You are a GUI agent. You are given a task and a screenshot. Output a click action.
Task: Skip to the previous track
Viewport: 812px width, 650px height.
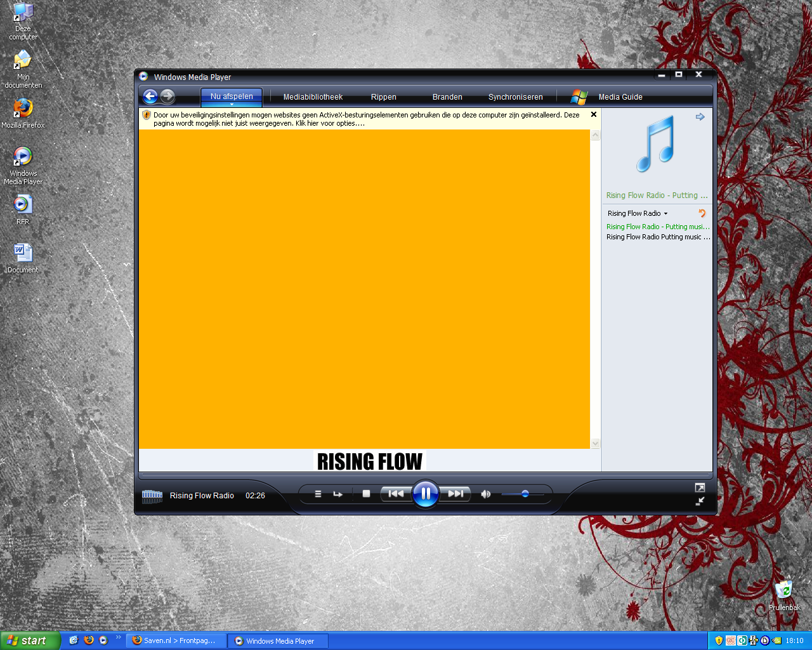(x=396, y=494)
